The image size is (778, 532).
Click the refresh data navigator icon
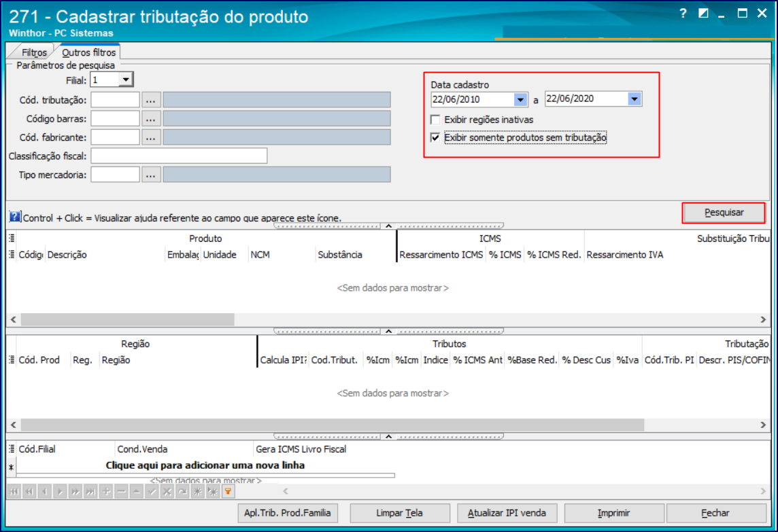[182, 492]
